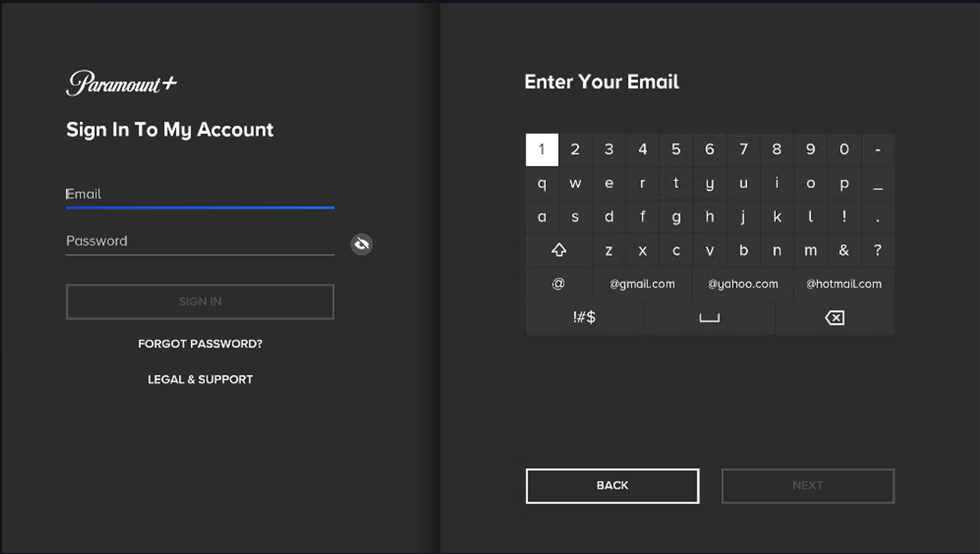The image size is (980, 554).
Task: Insert @gmail.com shortcut
Action: pyautogui.click(x=642, y=284)
